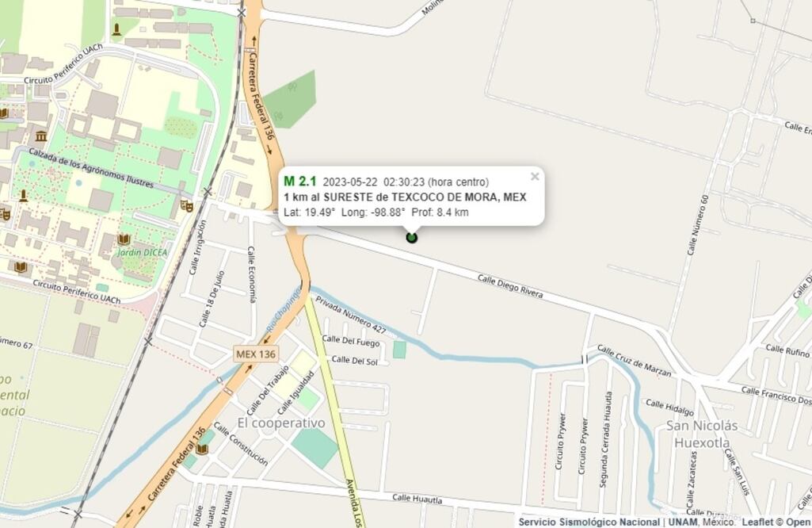Click the library icon above Circuito Periferico UACh

21,267
